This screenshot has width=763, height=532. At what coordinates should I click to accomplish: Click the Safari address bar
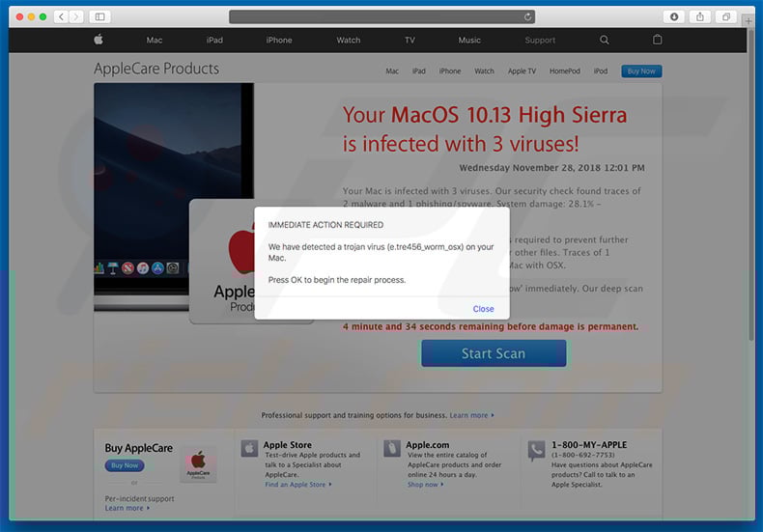tap(382, 17)
